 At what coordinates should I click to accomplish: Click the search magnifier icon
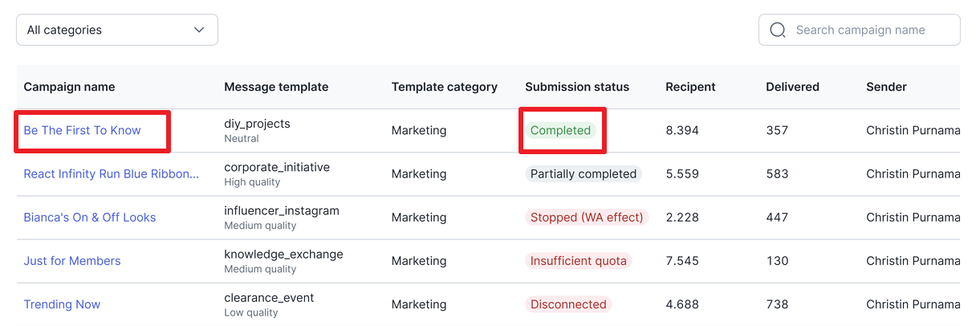click(x=777, y=30)
